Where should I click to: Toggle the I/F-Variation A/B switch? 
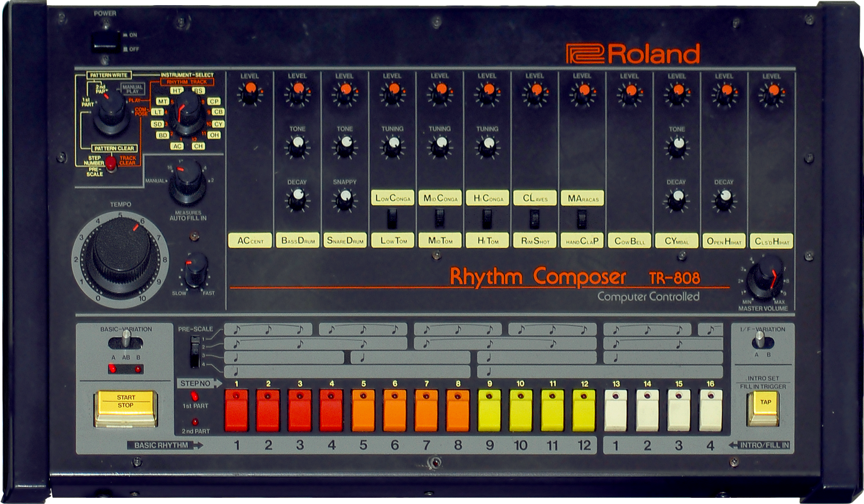(x=762, y=341)
